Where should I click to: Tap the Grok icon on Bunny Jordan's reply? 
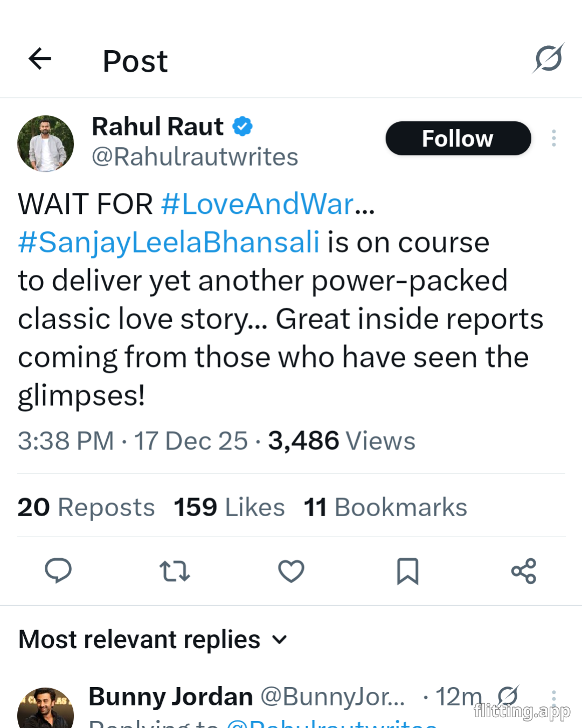pos(508,696)
